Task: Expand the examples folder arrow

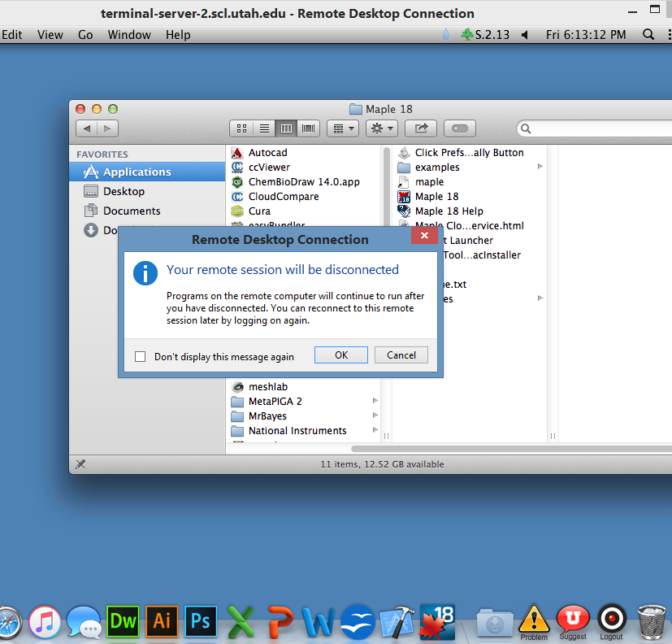Action: pyautogui.click(x=540, y=167)
